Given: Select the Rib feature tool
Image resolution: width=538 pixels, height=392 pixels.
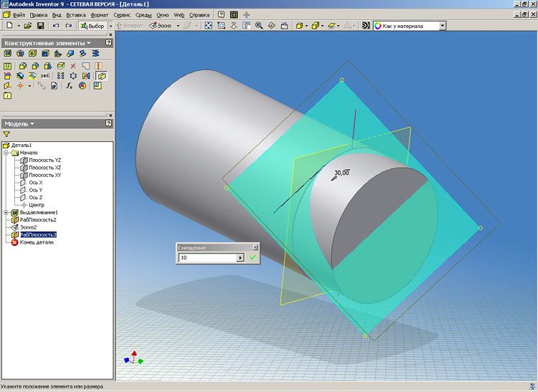Looking at the screenshot, I should (x=57, y=53).
